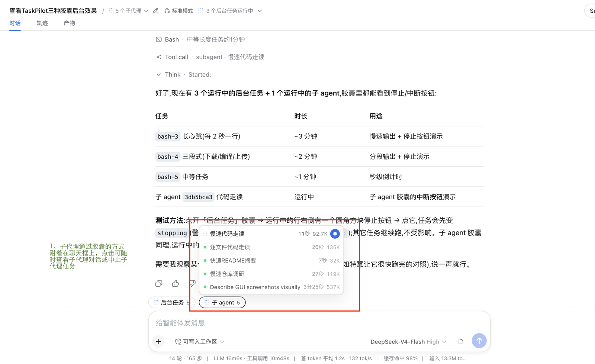Open the 可写入工作区 permission dropdown
The width and height of the screenshot is (595, 364).
point(200,341)
